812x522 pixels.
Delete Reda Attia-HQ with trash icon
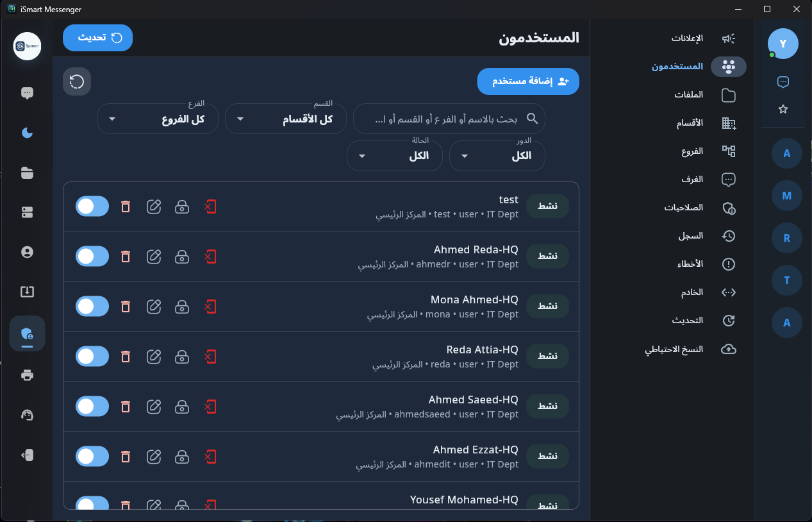coord(126,357)
